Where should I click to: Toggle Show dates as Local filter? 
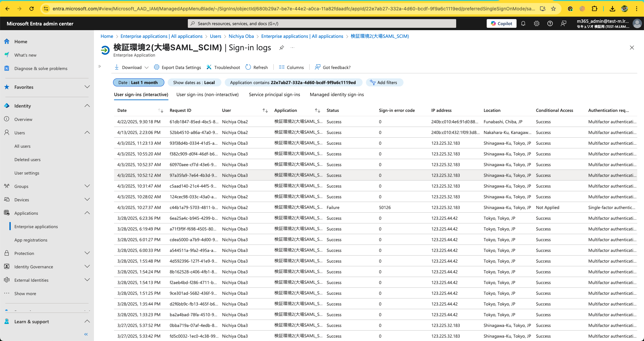pos(194,82)
